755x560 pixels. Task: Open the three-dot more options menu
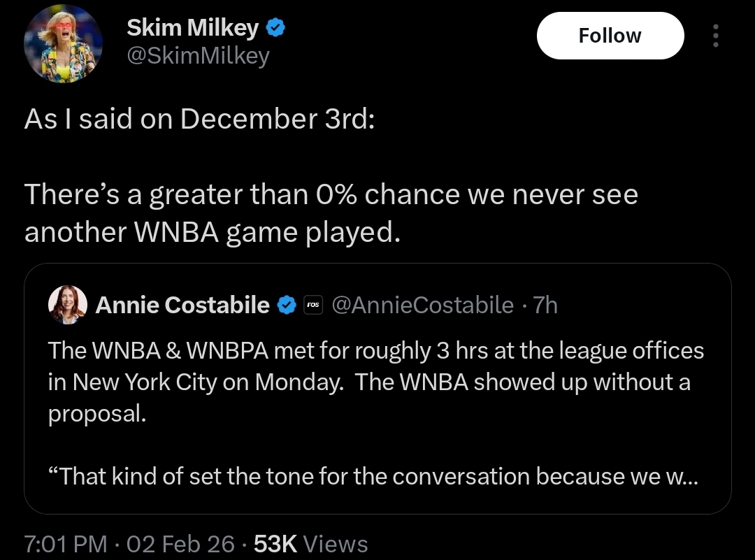pos(716,36)
